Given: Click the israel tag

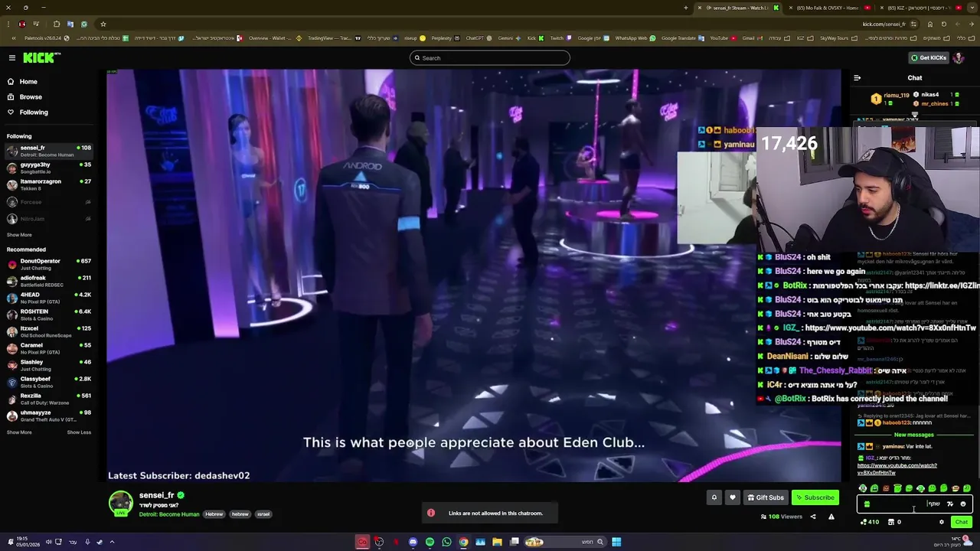Looking at the screenshot, I should (263, 514).
